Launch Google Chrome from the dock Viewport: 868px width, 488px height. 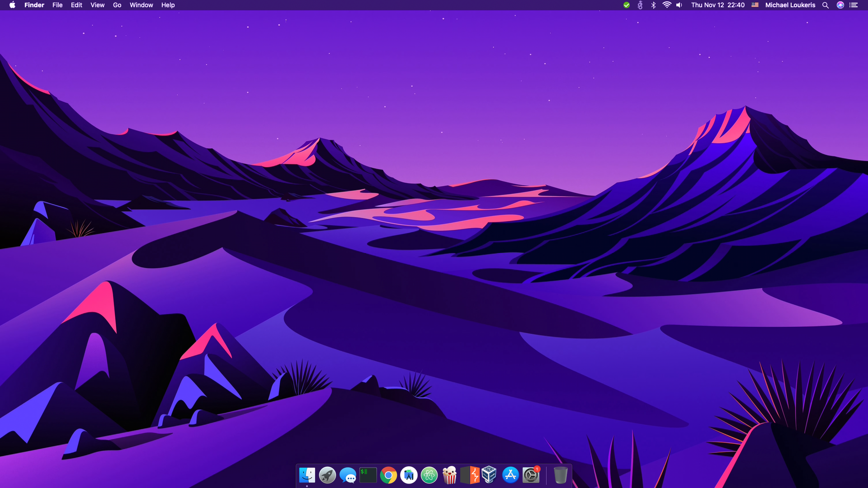click(388, 475)
